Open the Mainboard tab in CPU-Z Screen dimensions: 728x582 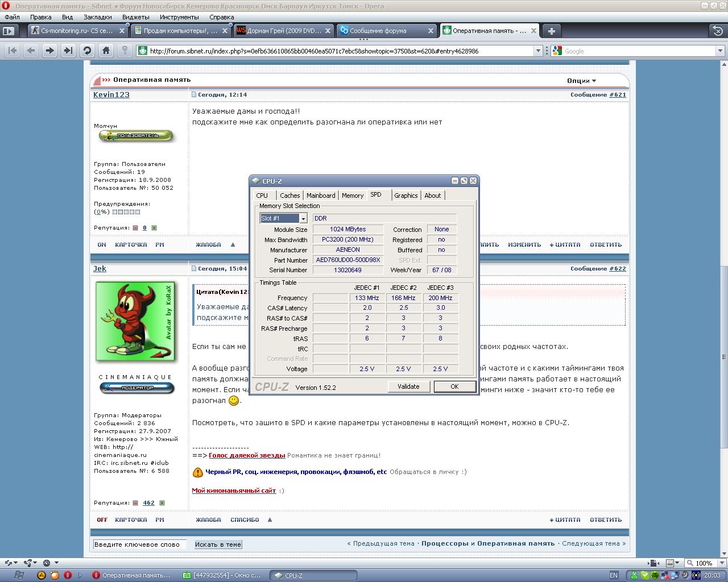click(x=321, y=196)
